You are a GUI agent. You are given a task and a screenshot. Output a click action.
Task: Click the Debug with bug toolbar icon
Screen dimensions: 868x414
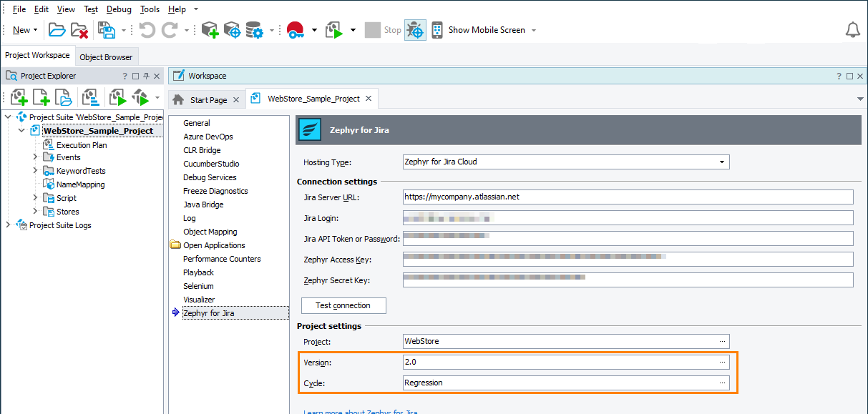click(415, 29)
